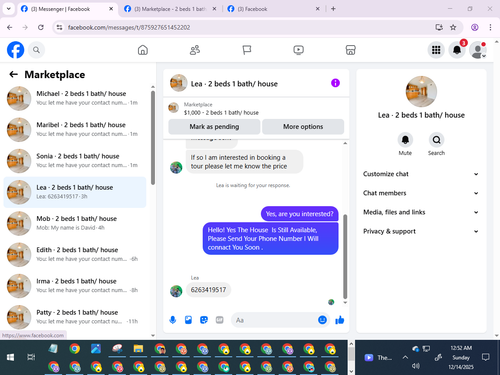Viewport: 500px width, 375px height.
Task: Choose a sticker in the composer
Action: 204,320
